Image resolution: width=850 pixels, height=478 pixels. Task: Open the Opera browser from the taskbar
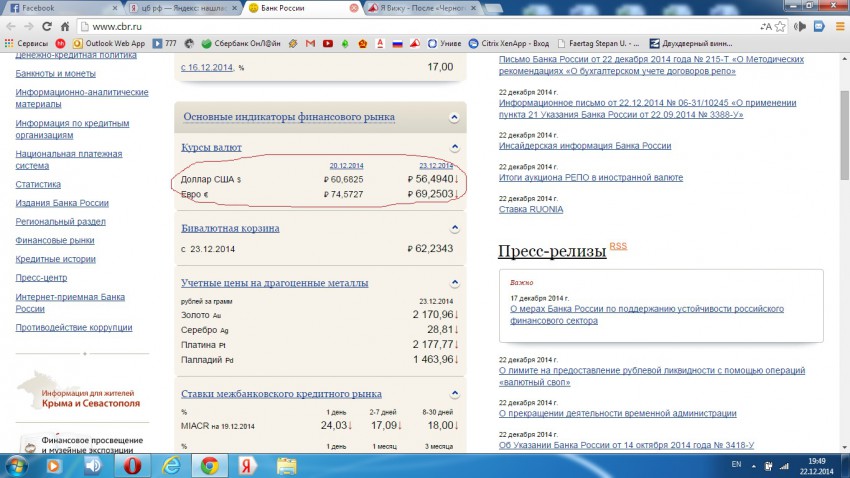(x=132, y=465)
